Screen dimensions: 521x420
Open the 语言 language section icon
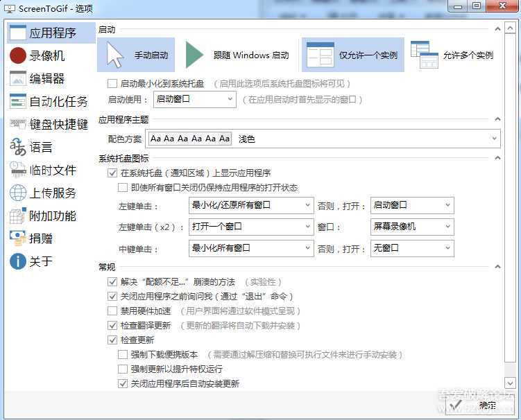18,147
